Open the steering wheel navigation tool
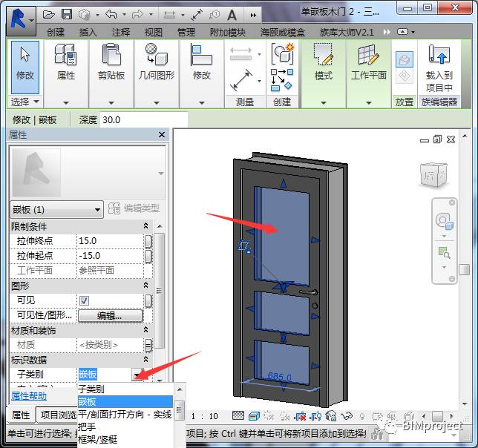The image size is (478, 448). tap(444, 221)
